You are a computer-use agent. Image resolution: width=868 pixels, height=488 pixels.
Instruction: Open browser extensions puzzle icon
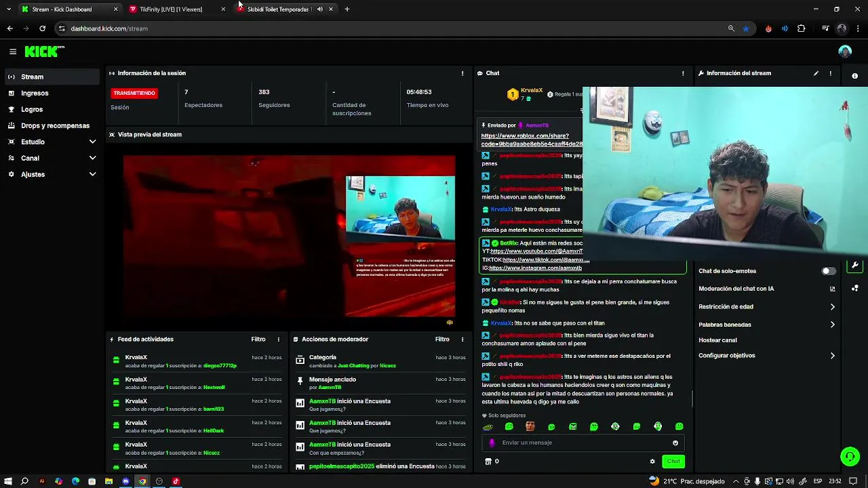coord(801,28)
